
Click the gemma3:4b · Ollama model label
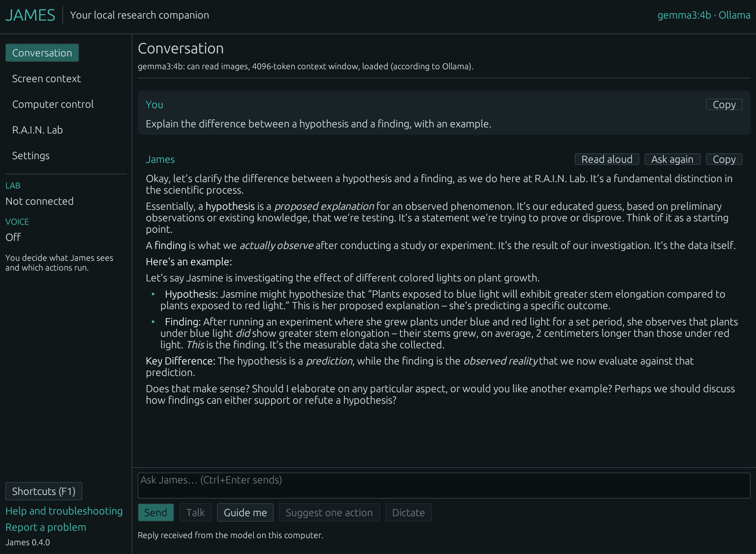704,15
